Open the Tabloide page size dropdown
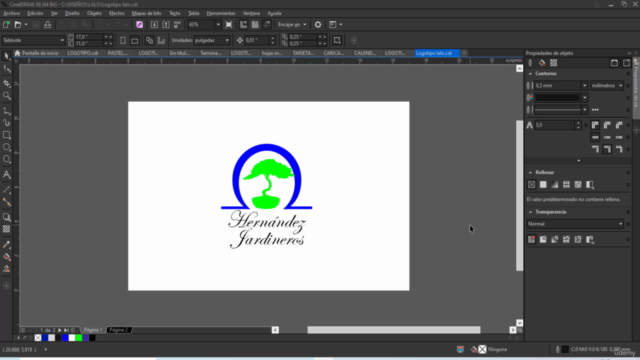The height and width of the screenshot is (360, 640). [x=62, y=40]
